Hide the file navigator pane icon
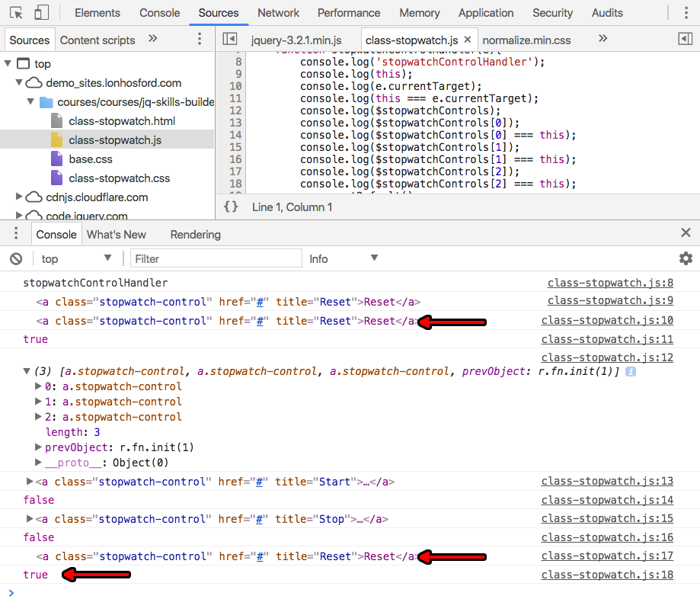This screenshot has width=700, height=599. 229,40
